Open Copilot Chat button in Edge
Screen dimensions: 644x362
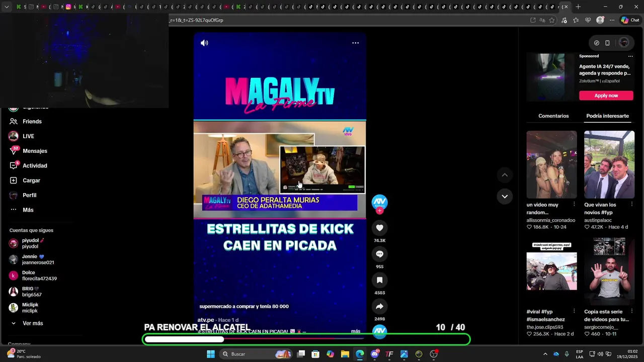630,20
